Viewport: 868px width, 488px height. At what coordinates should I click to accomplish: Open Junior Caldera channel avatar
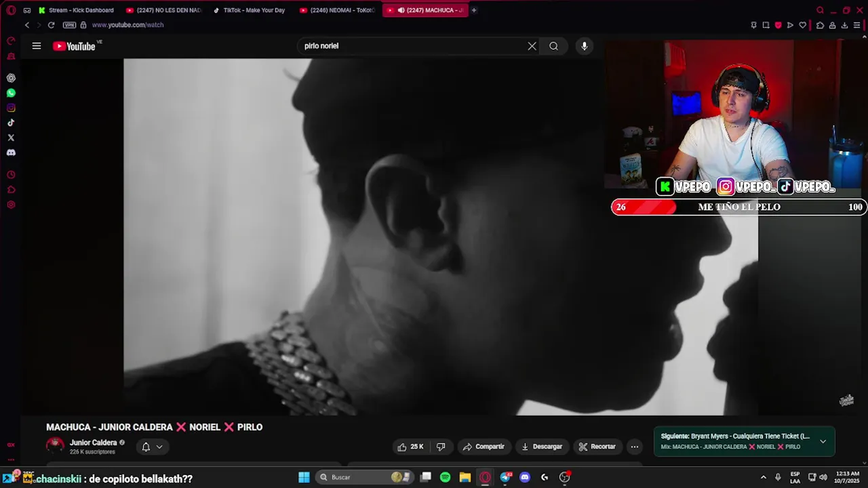pos(55,446)
